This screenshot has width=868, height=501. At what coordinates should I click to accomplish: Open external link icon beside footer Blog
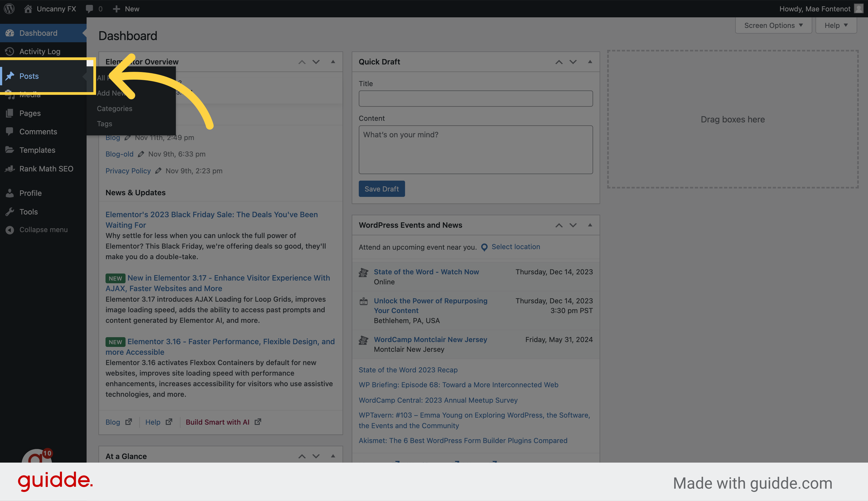click(129, 422)
